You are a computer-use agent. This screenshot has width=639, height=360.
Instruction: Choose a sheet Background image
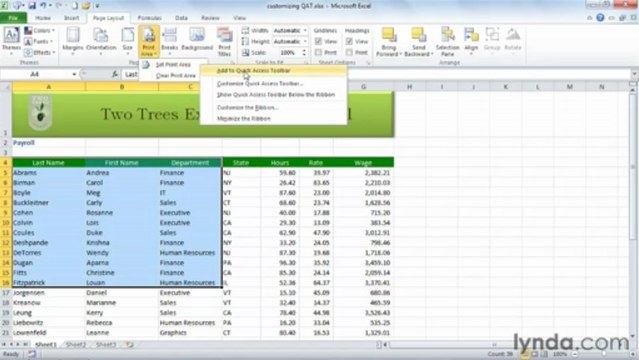coord(197,40)
